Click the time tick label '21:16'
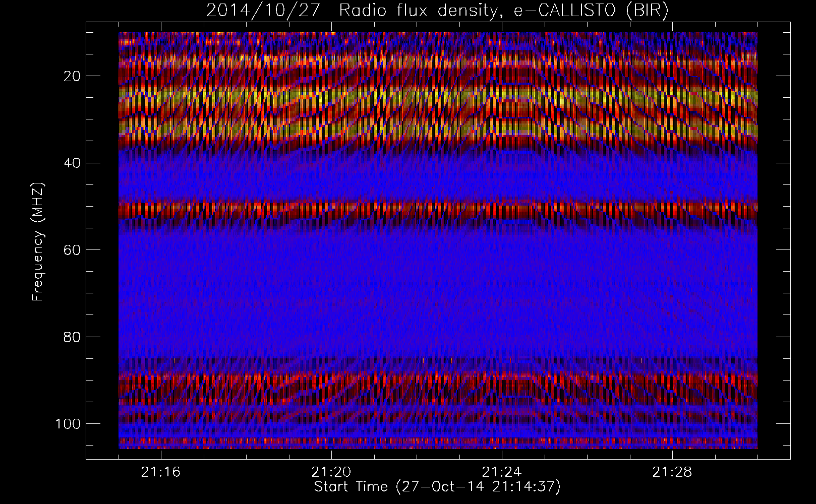The width and height of the screenshot is (816, 504). (x=161, y=472)
